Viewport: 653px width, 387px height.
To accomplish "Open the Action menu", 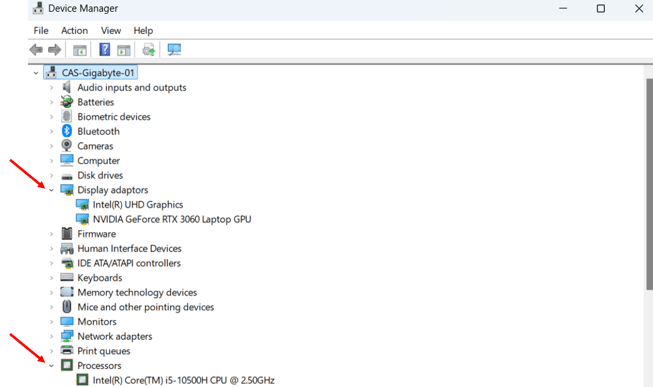I will click(x=75, y=30).
